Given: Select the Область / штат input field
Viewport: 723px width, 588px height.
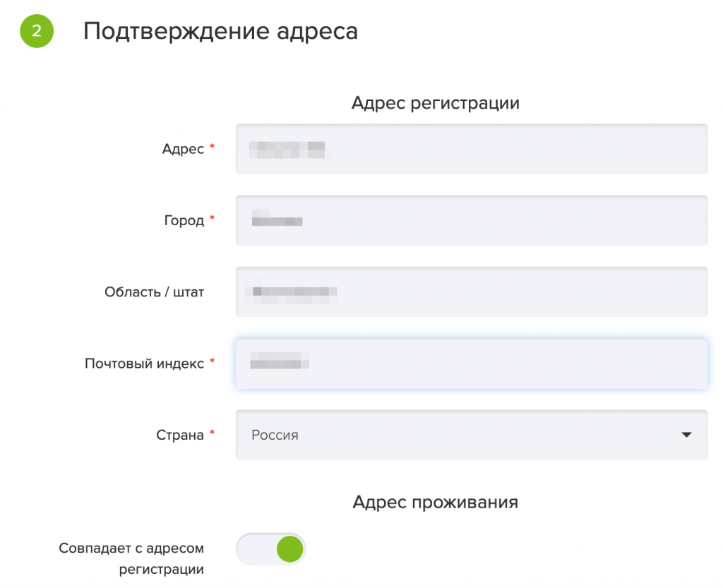Looking at the screenshot, I should coord(471,292).
